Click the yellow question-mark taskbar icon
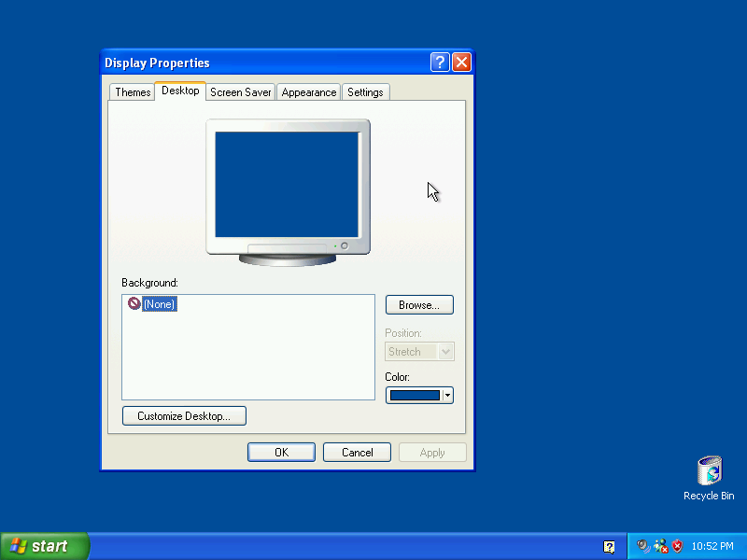The height and width of the screenshot is (560, 747). click(609, 547)
